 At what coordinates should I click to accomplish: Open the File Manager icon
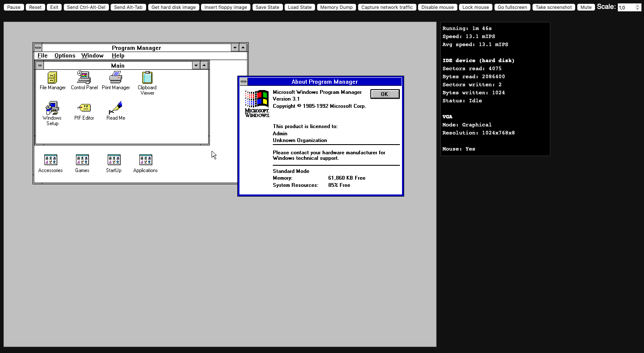(x=52, y=78)
